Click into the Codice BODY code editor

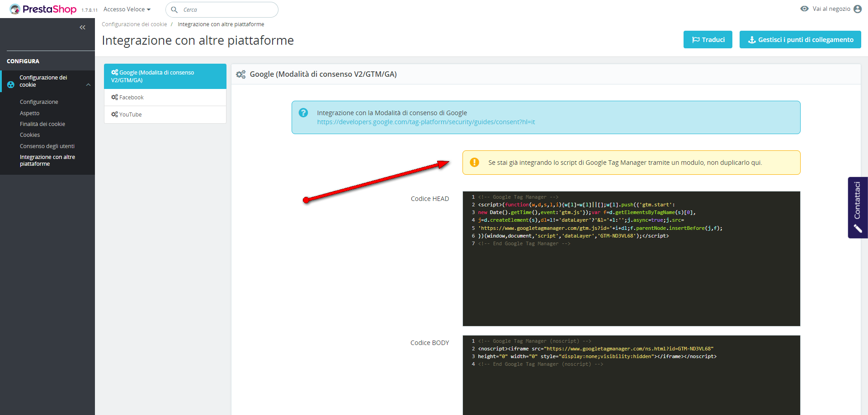tap(631, 375)
